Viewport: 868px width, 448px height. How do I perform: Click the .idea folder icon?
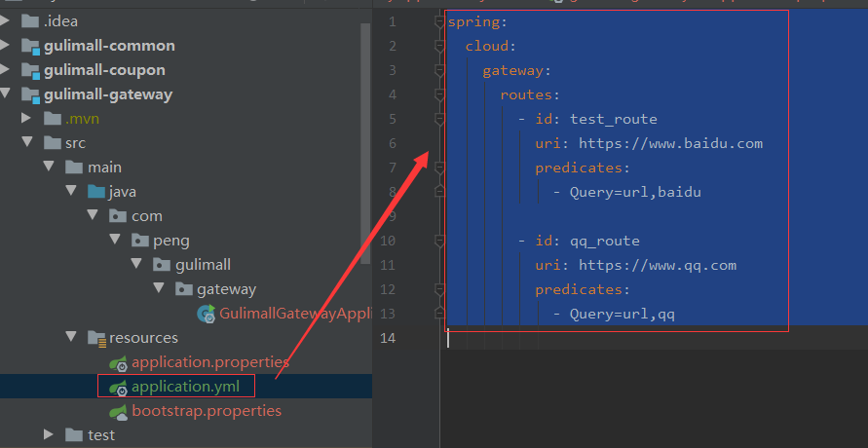click(x=30, y=21)
